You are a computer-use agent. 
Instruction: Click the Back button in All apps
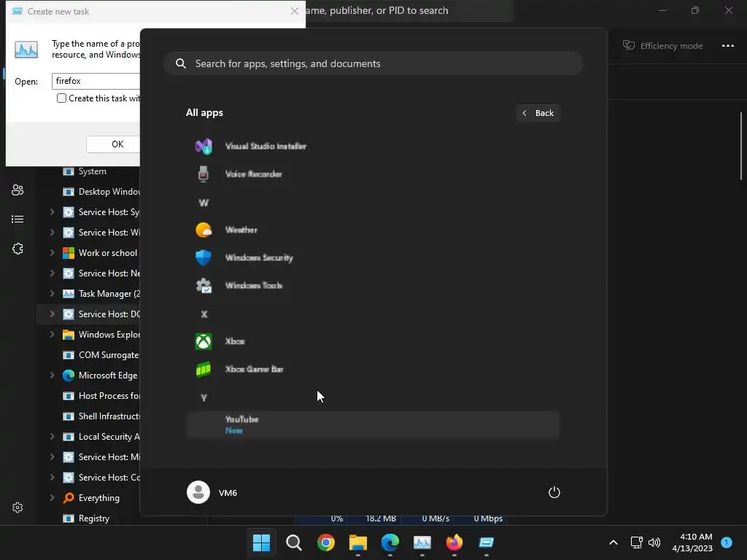tap(538, 113)
